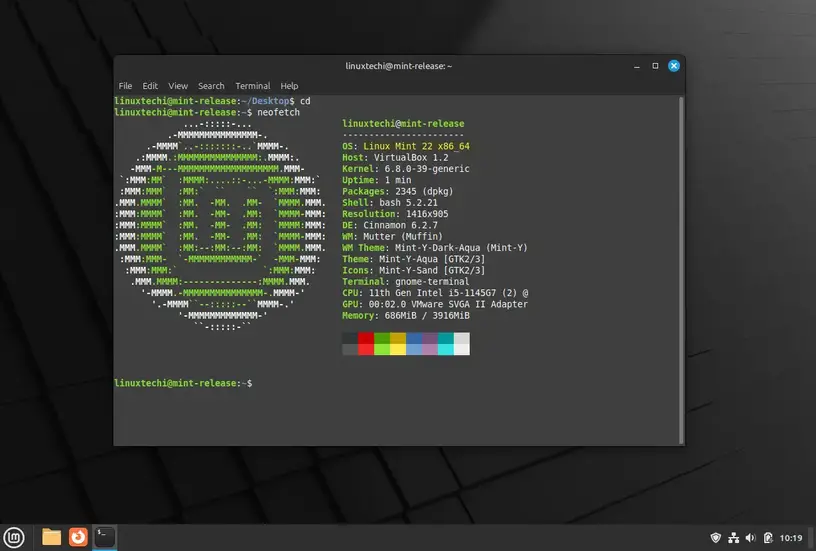Open the Edit menu in the terminal

150,86
